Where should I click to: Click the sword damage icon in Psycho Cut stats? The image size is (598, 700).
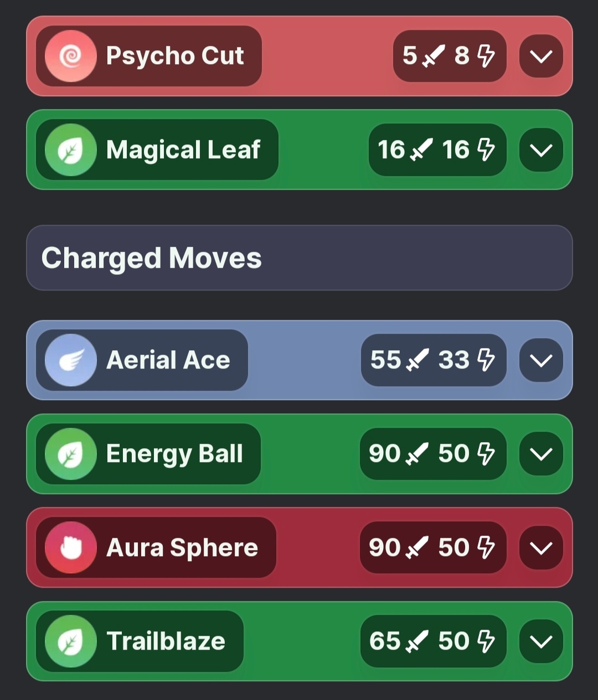pyautogui.click(x=434, y=56)
